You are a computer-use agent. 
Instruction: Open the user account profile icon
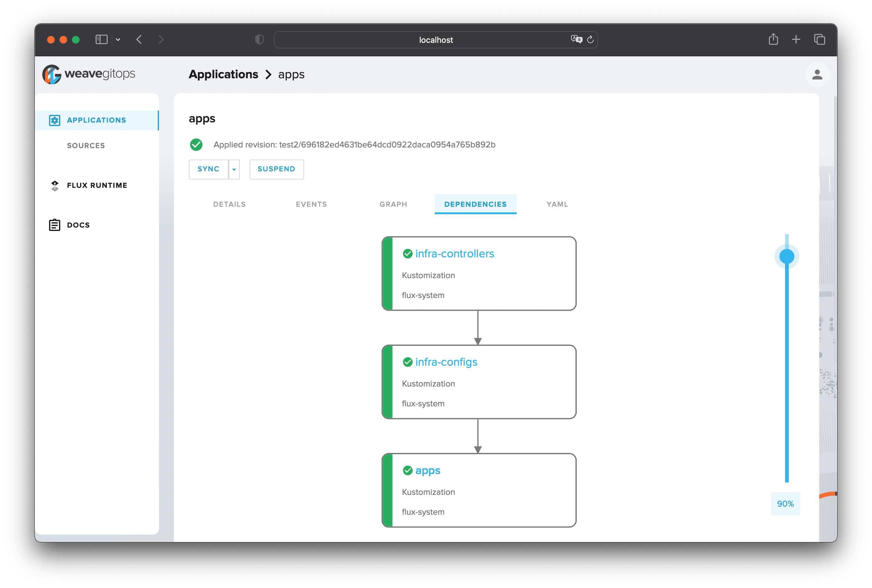click(x=817, y=75)
